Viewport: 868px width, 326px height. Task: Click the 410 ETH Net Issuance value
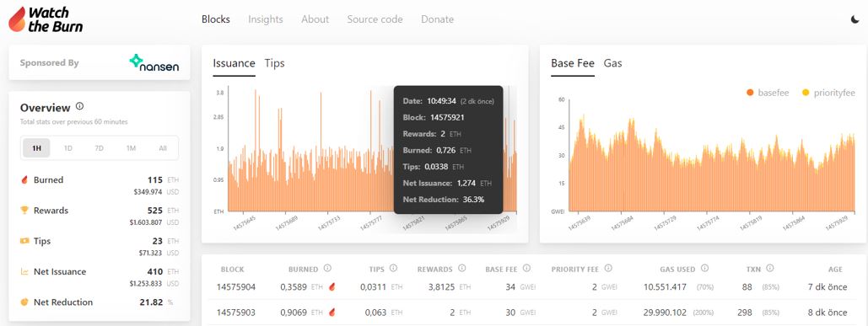163,272
